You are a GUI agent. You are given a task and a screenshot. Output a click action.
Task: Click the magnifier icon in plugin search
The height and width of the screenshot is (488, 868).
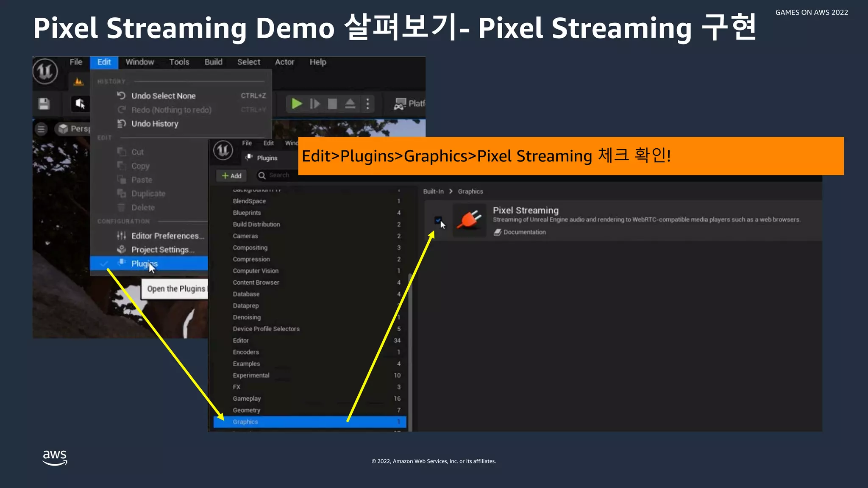point(262,175)
